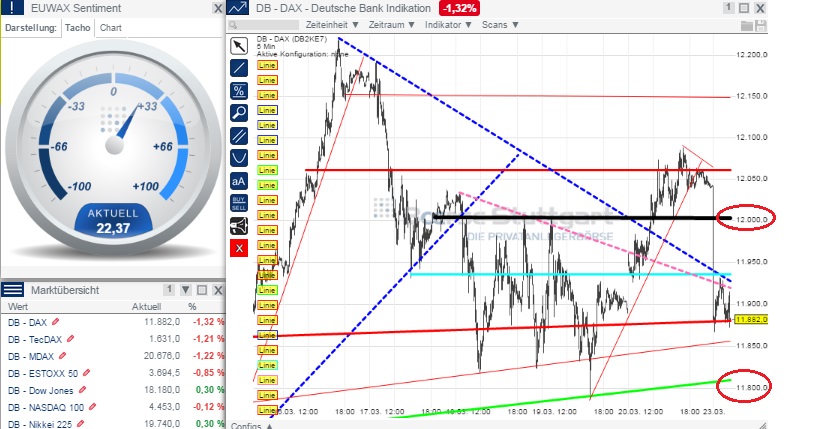Select the pointer arrow tool
Image resolution: width=816 pixels, height=429 pixels.
pos(239,46)
